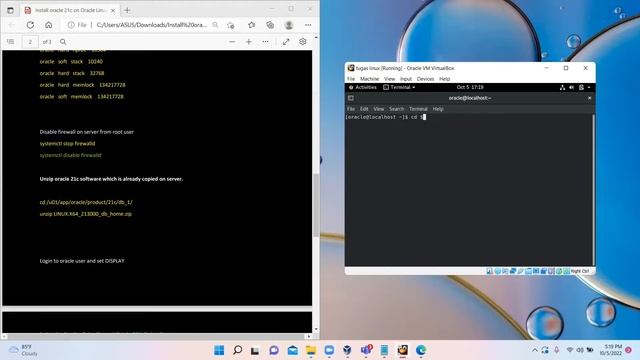Zoom in the PDF view
The image size is (640, 360).
pyautogui.click(x=249, y=42)
